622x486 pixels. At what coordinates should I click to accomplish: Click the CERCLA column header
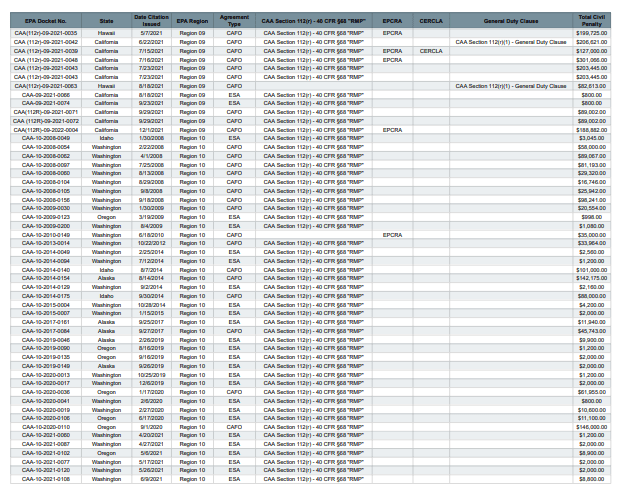tap(431, 19)
